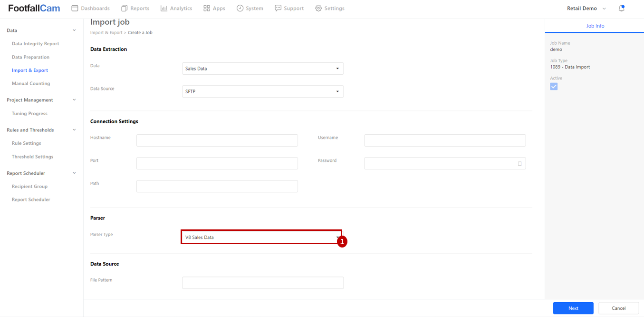Screen dimensions: 644x317
Task: Click the Next button
Action: [573, 308]
